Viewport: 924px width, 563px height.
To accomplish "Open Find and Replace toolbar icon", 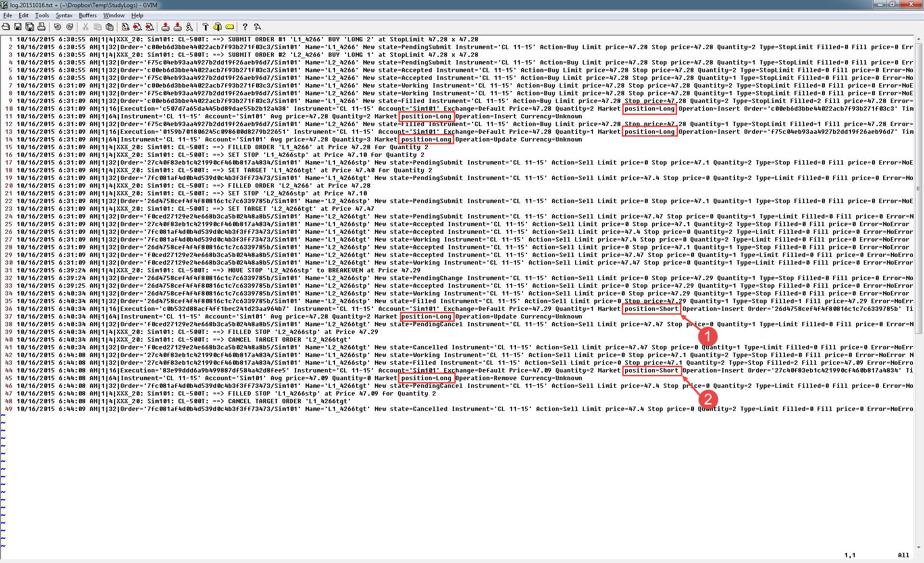I will click(x=125, y=27).
